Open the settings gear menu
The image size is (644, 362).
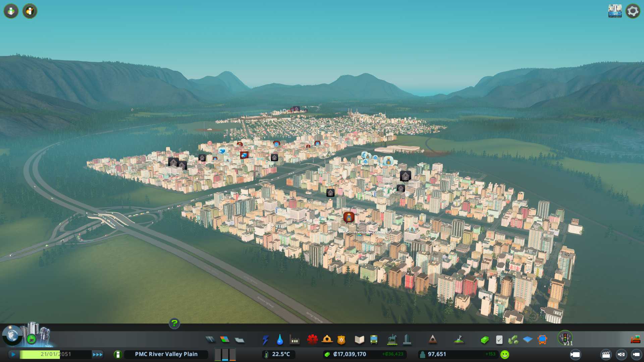coord(633,11)
